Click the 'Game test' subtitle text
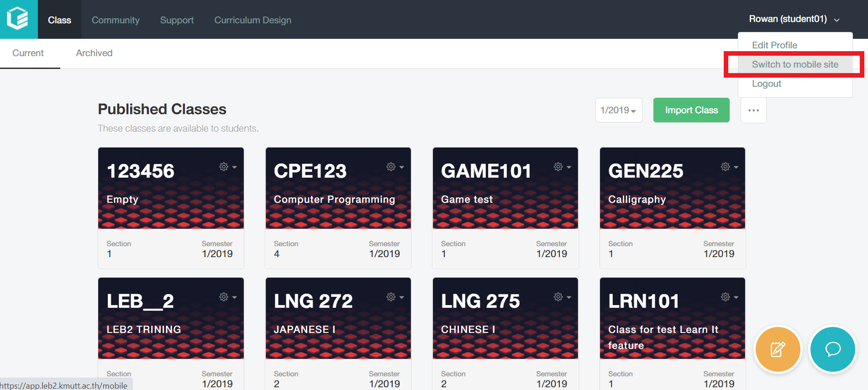The width and height of the screenshot is (868, 390). (467, 200)
